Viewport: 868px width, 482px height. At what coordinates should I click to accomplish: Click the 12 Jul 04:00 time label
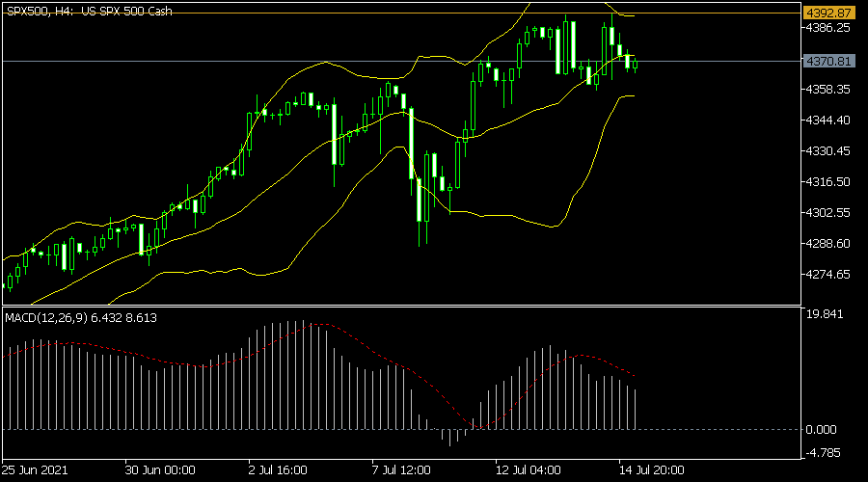(529, 469)
